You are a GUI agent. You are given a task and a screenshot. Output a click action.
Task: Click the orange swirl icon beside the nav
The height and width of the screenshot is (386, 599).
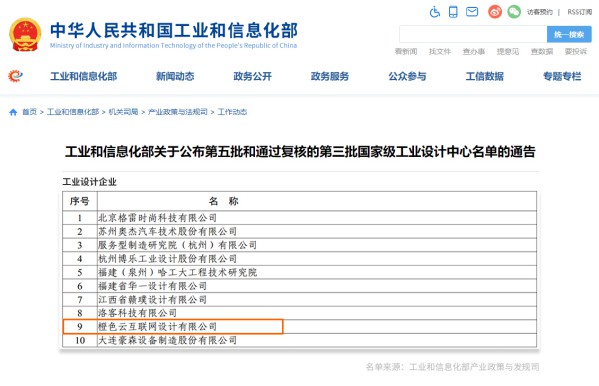(15, 76)
